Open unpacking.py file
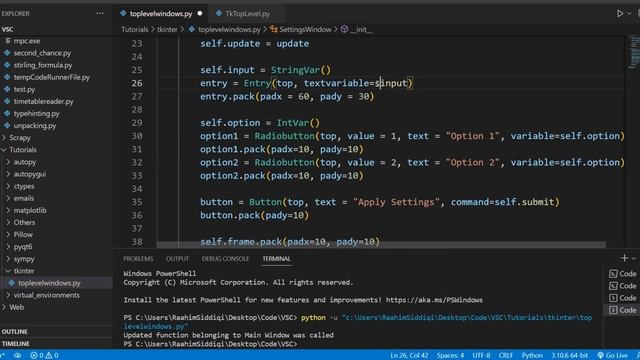 tap(35, 126)
